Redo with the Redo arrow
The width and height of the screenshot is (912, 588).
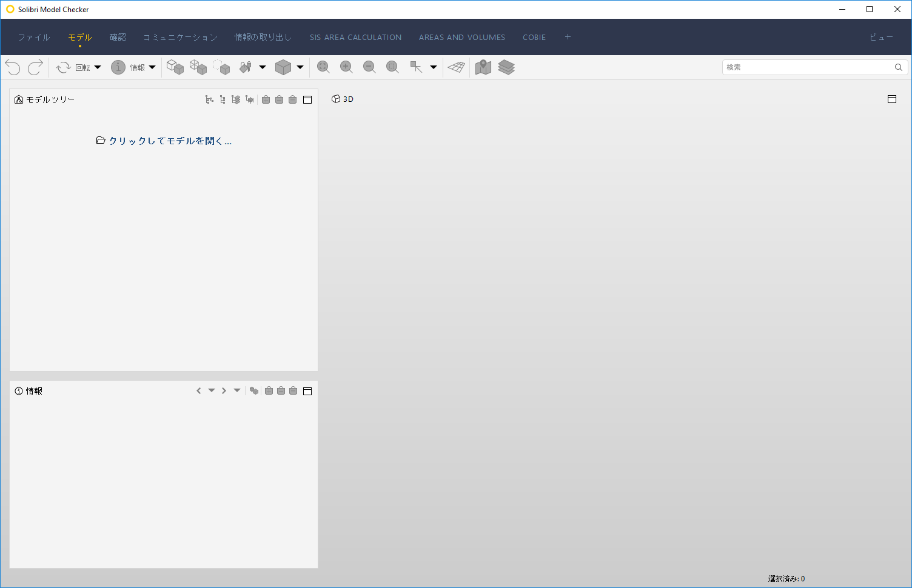tap(35, 67)
